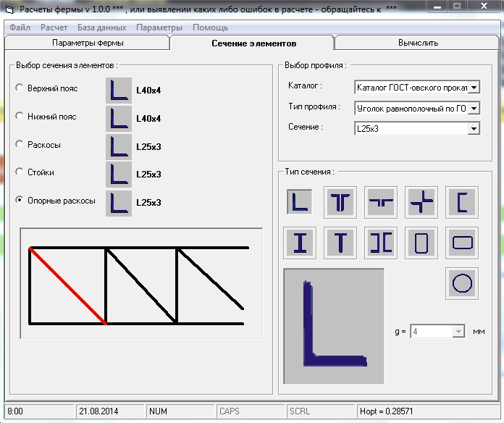Choose the I-beam section type icon
Screen dimensions: 504x423
pos(300,242)
